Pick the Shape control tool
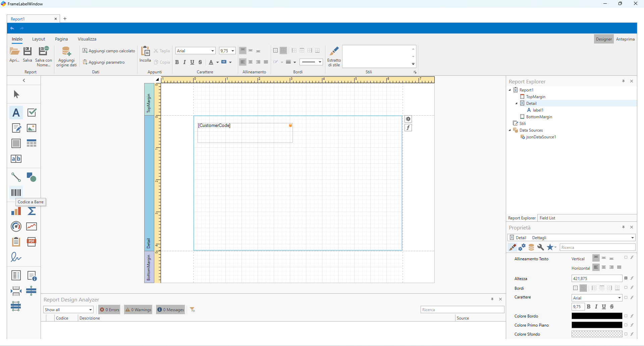 (x=32, y=177)
